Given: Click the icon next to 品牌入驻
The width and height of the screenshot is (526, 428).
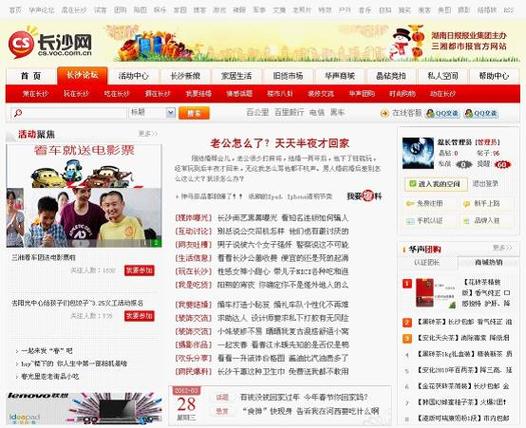Looking at the screenshot, I should 466,221.
